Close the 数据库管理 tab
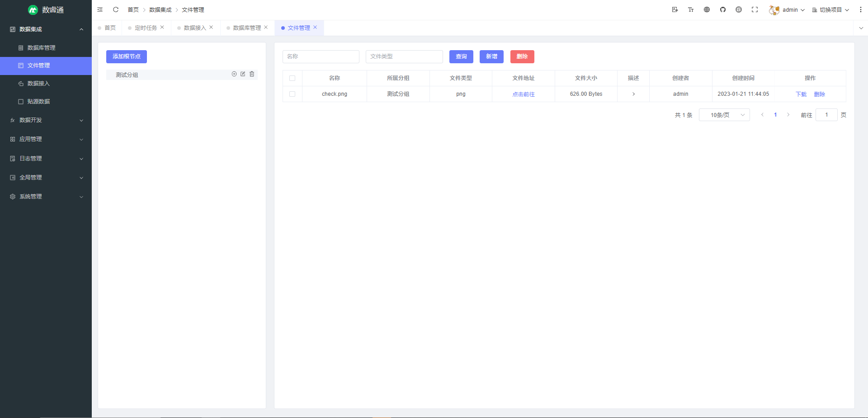The image size is (868, 418). click(x=266, y=27)
